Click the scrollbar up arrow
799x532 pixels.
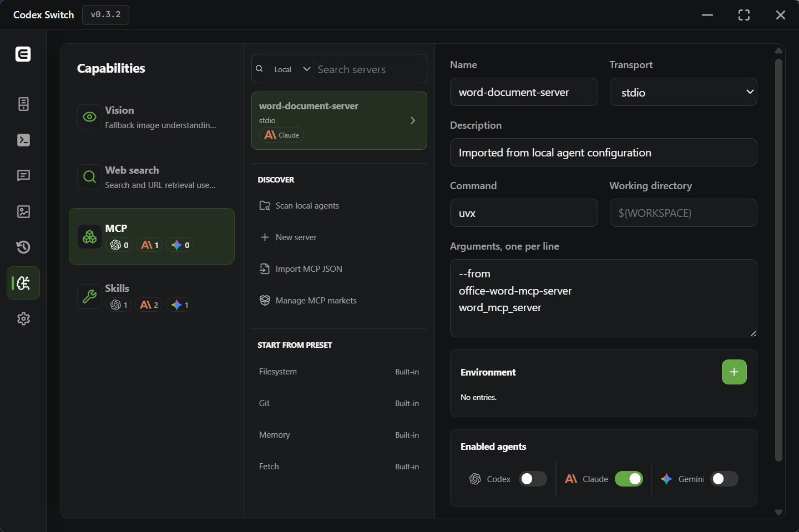tap(778, 50)
